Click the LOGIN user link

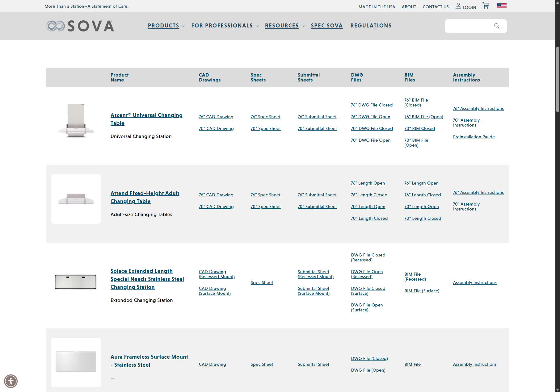coord(466,6)
